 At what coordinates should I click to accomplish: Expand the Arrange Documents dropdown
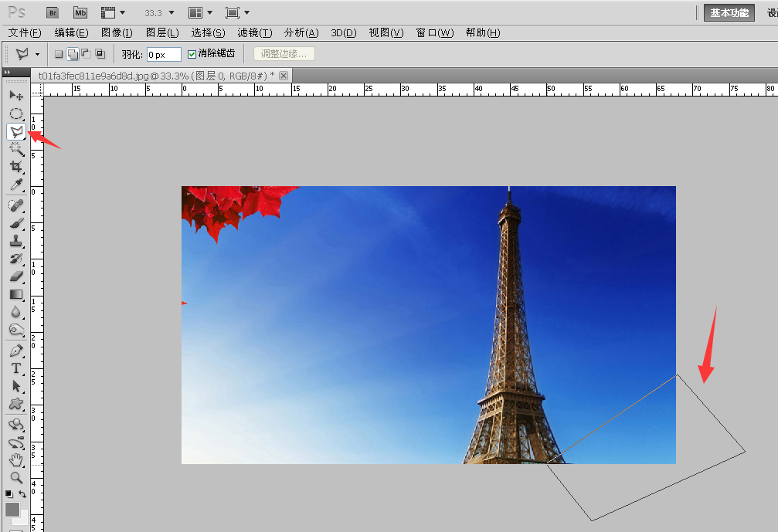coord(200,13)
